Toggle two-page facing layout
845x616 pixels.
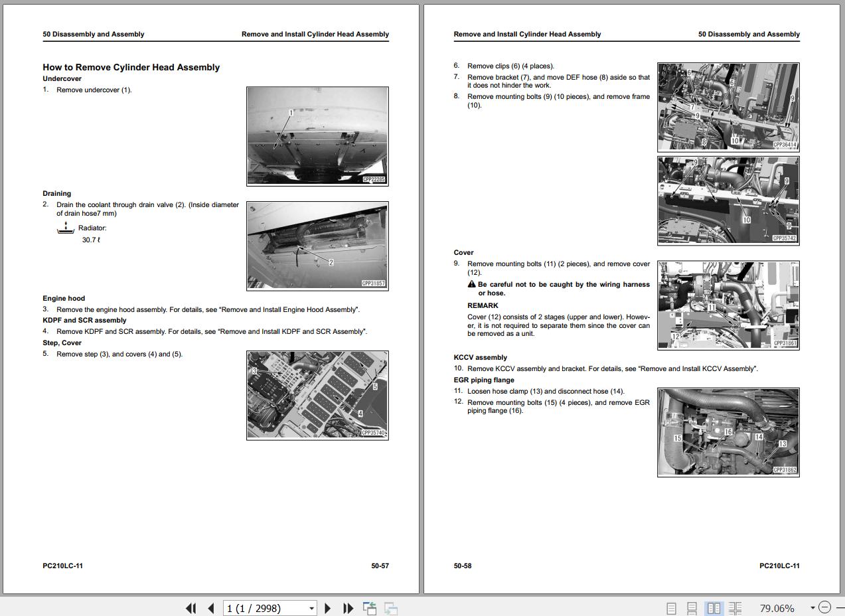click(x=714, y=608)
